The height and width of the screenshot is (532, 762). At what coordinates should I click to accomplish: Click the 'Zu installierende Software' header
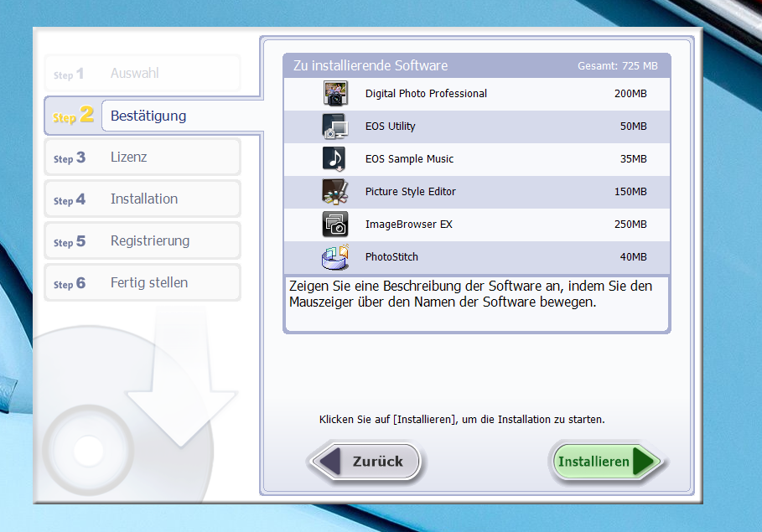[371, 65]
